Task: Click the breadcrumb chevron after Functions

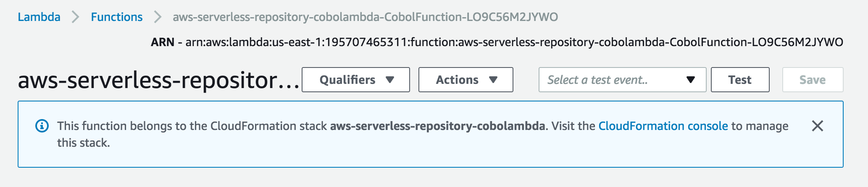Action: (158, 17)
